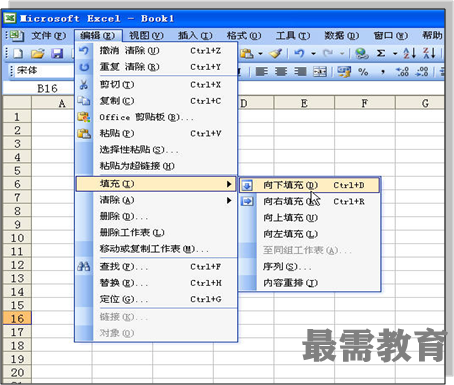
Task: Click the Currency Style icon
Action: pos(344,72)
